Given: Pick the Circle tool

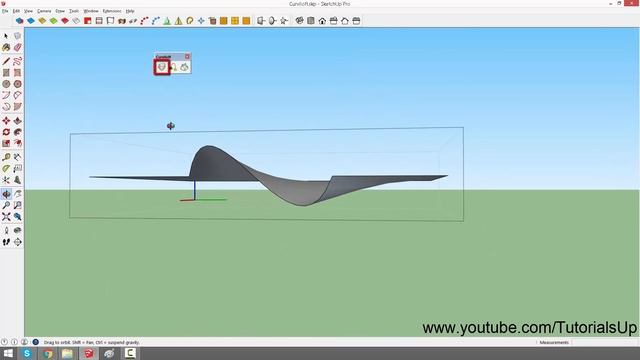Looking at the screenshot, I should tap(6, 84).
